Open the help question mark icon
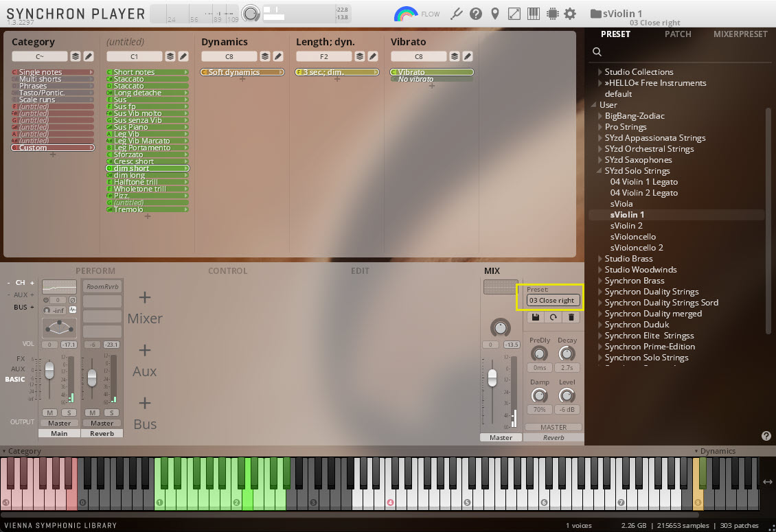This screenshot has height=532, width=776. (x=476, y=14)
